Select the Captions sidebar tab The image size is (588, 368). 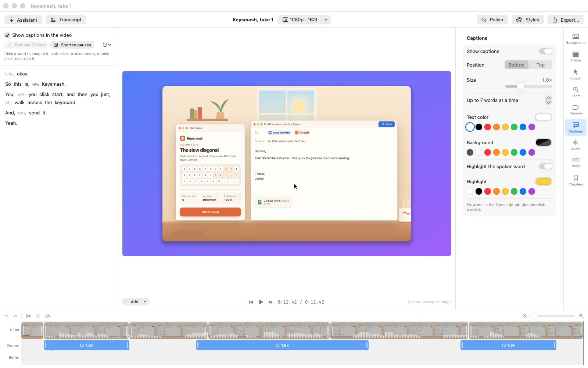coord(576,127)
